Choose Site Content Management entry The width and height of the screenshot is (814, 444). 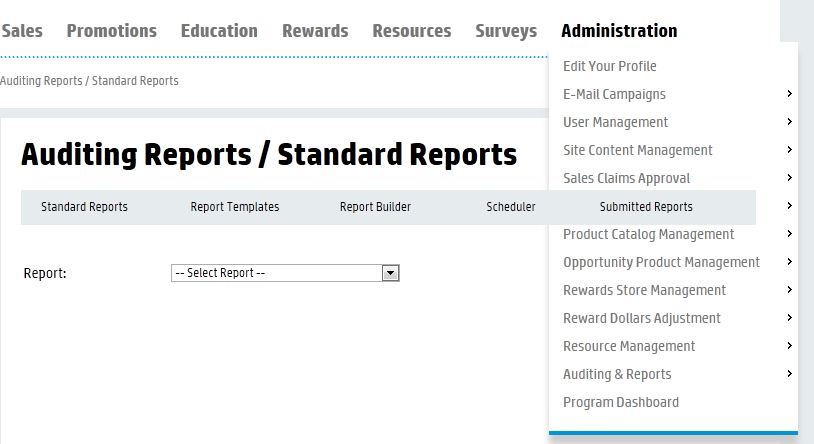[638, 150]
